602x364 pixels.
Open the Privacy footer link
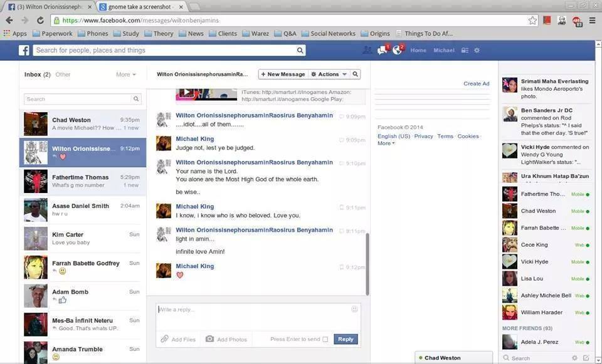423,136
